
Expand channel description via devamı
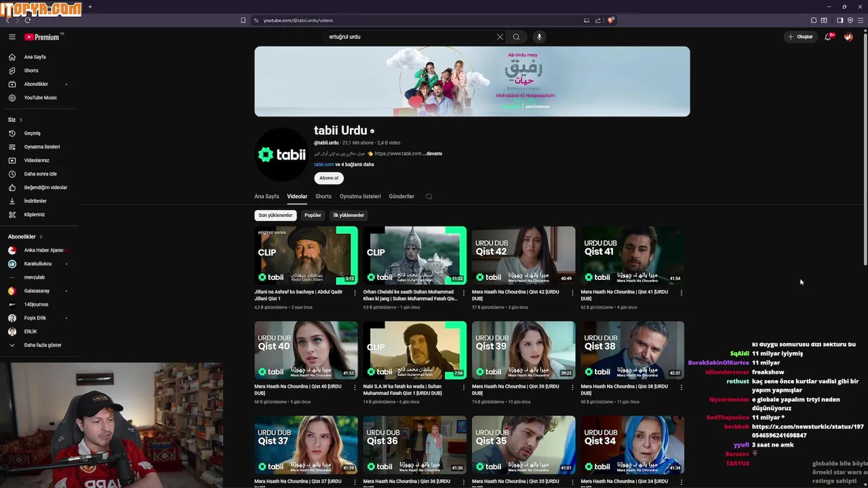433,154
